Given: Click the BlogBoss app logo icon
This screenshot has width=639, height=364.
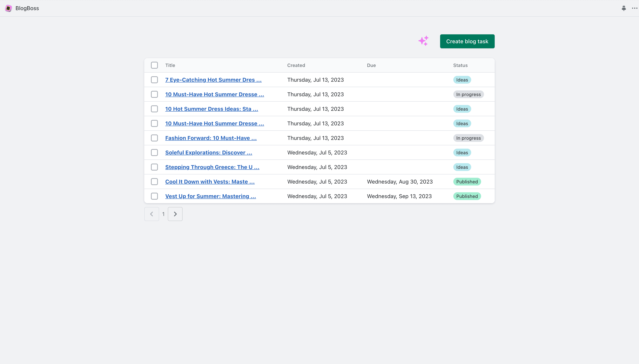Looking at the screenshot, I should click(x=8, y=8).
